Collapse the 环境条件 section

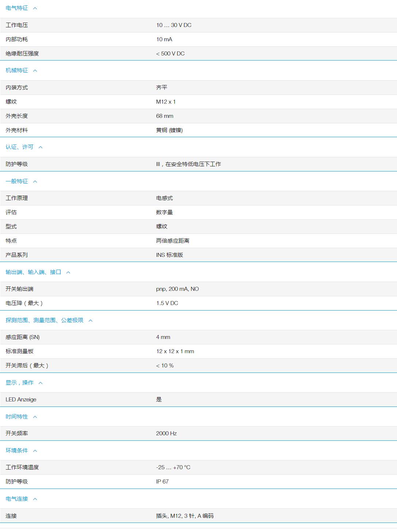tap(35, 450)
